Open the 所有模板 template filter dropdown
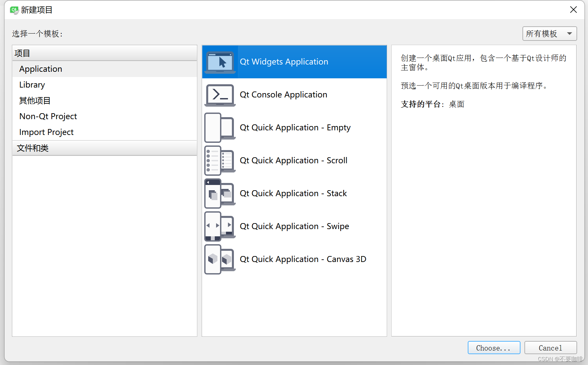The width and height of the screenshot is (588, 365). (x=549, y=34)
